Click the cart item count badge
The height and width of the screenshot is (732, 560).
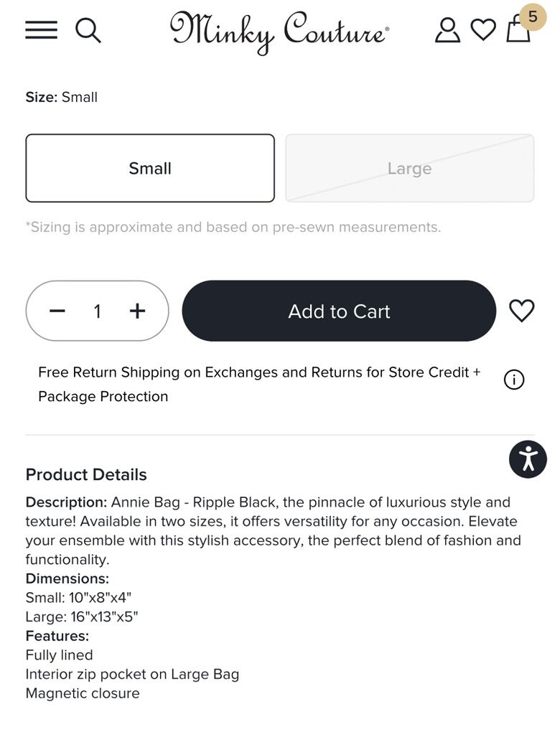(x=533, y=17)
